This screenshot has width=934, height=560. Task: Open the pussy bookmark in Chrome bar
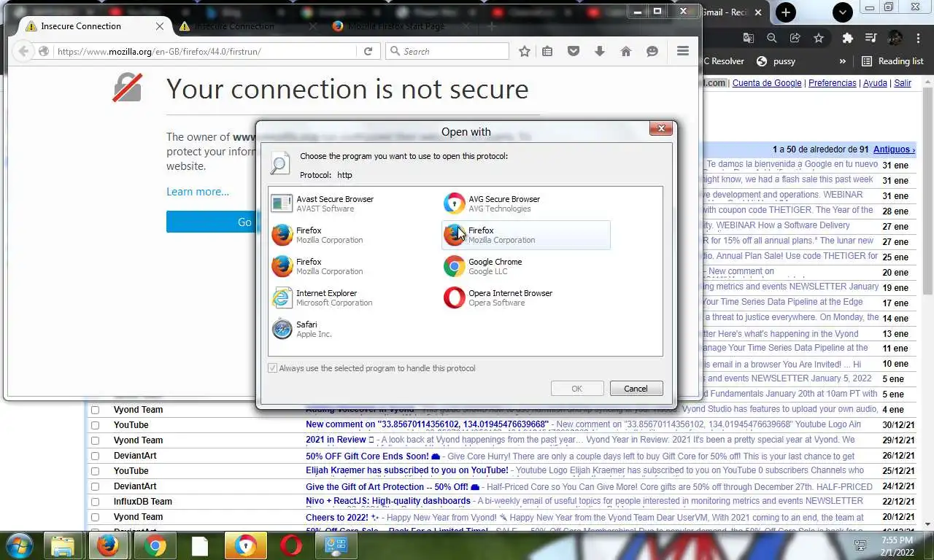pos(777,61)
